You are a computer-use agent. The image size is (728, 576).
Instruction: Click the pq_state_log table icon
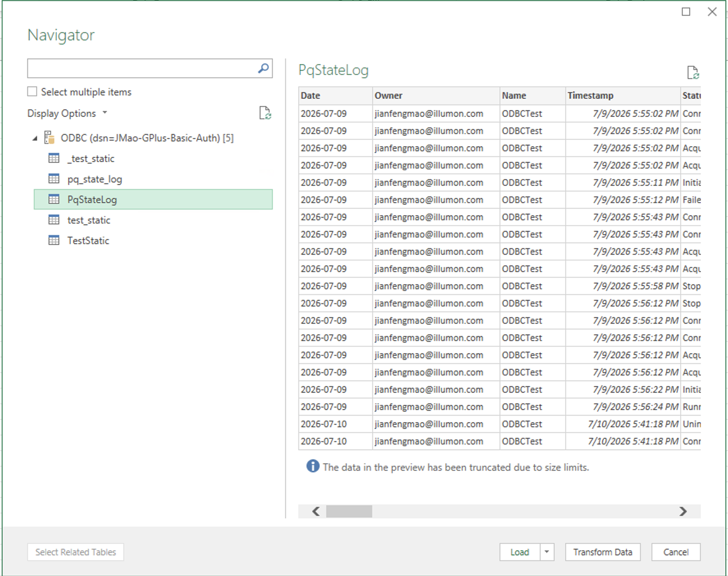pyautogui.click(x=54, y=179)
